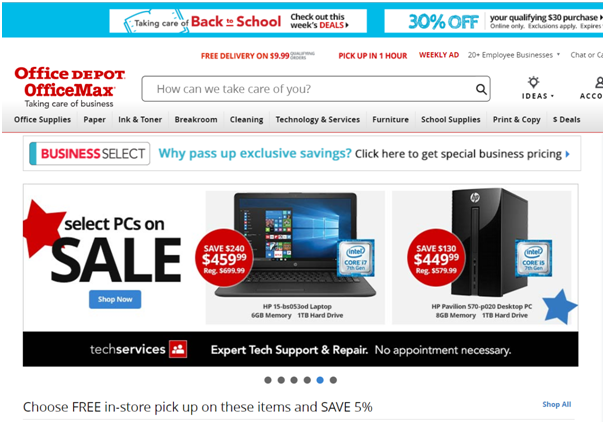The image size is (606, 424).
Task: Click the Intel Core i7 badge
Action: click(x=356, y=258)
